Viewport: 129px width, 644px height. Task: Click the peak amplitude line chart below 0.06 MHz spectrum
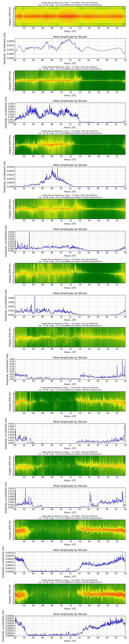coord(70,48)
